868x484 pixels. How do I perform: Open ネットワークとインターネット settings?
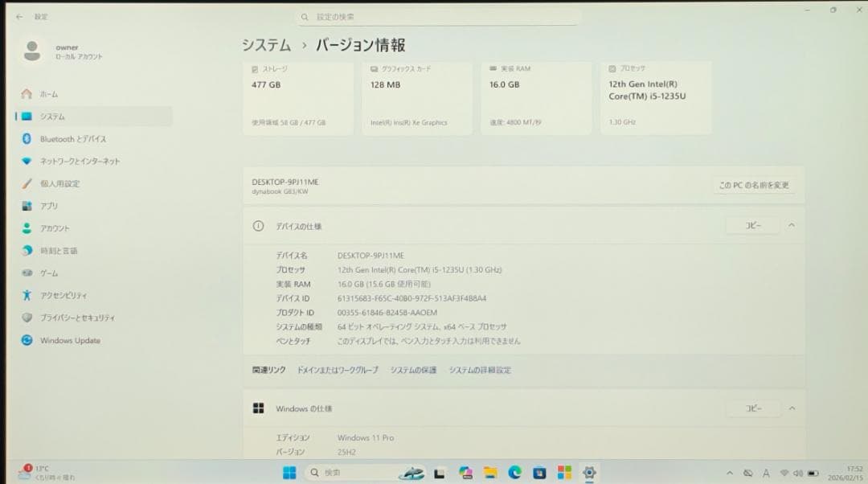point(94,161)
